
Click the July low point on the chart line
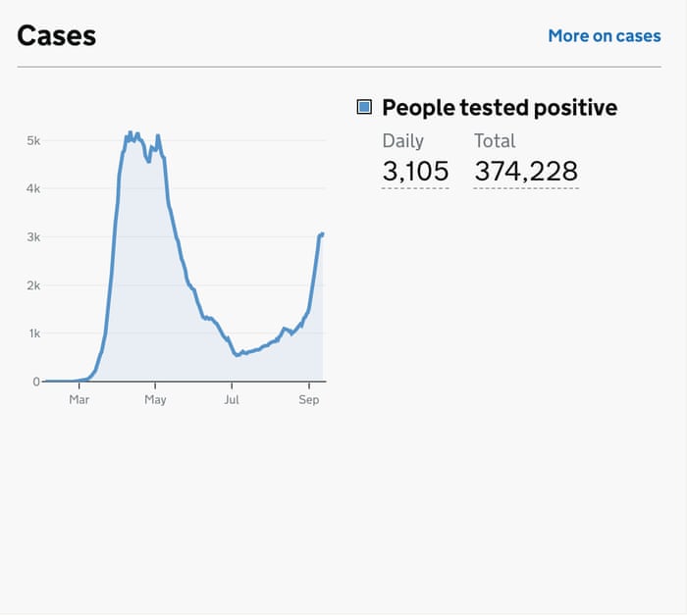(238, 354)
